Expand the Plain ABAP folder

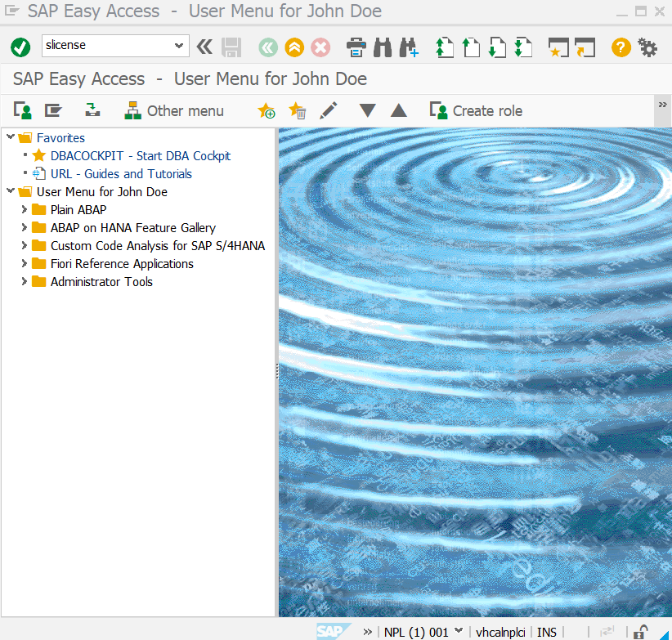(25, 209)
